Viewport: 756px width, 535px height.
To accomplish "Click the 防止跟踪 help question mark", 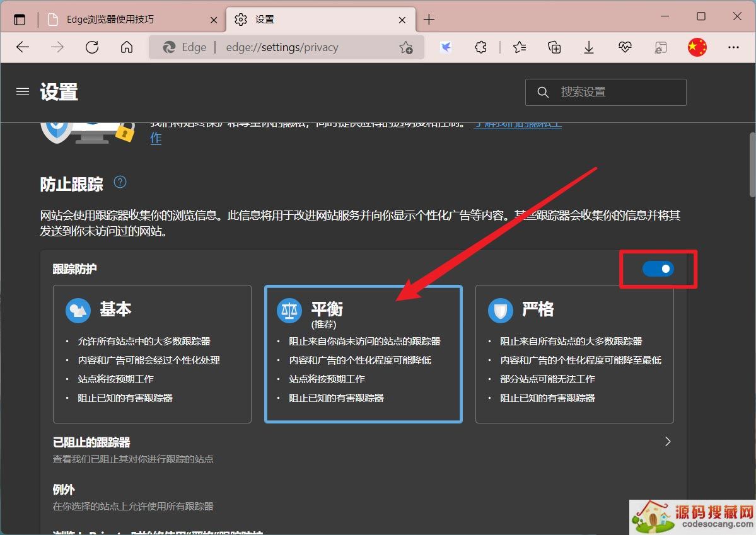I will coord(120,182).
